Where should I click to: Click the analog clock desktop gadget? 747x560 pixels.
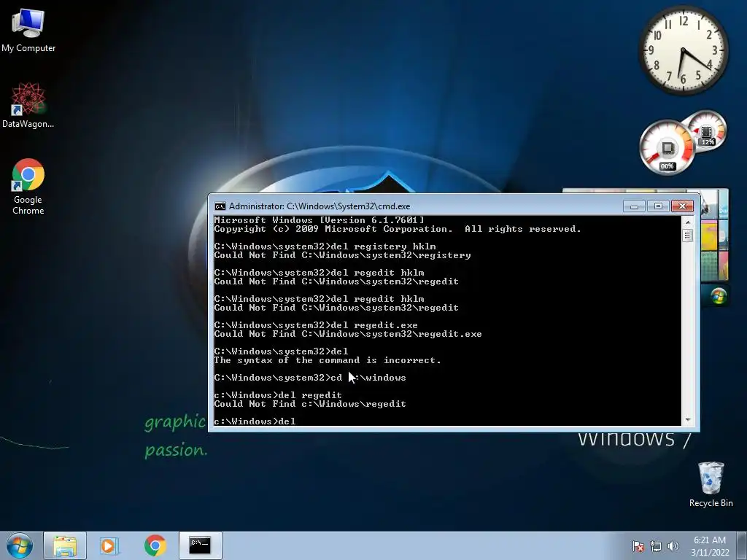[x=683, y=50]
